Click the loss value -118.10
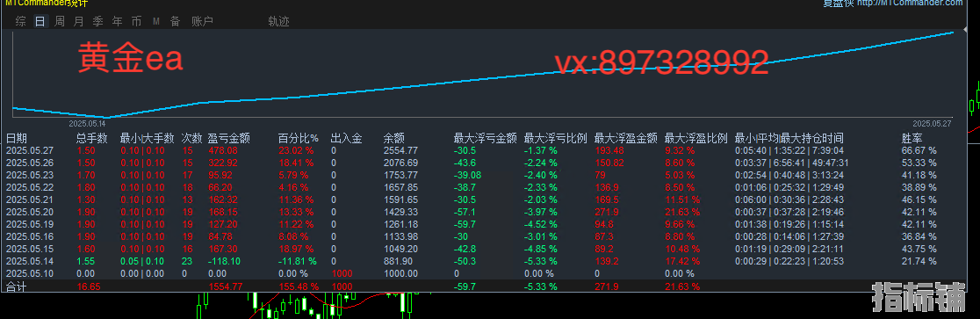980x319 pixels. (x=224, y=262)
